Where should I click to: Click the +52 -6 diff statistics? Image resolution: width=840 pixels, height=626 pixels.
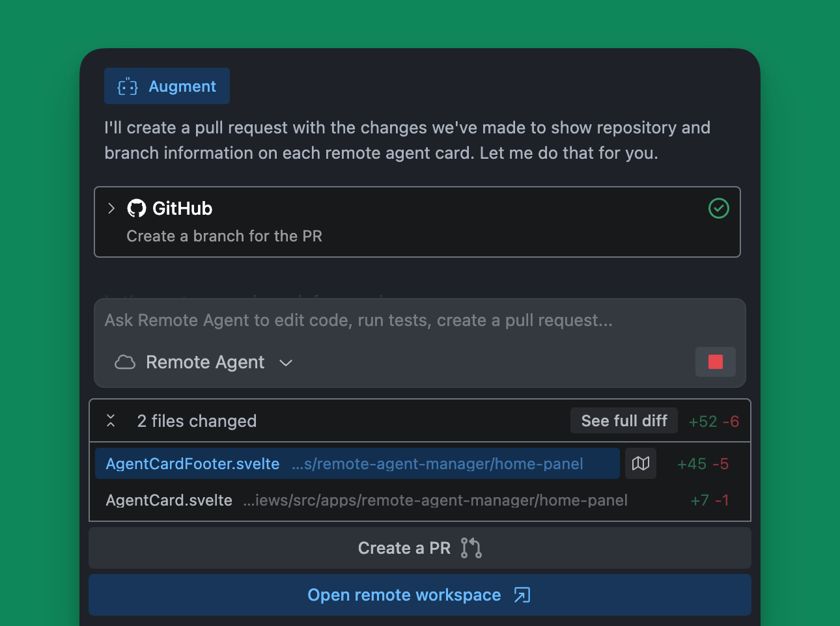pyautogui.click(x=714, y=420)
